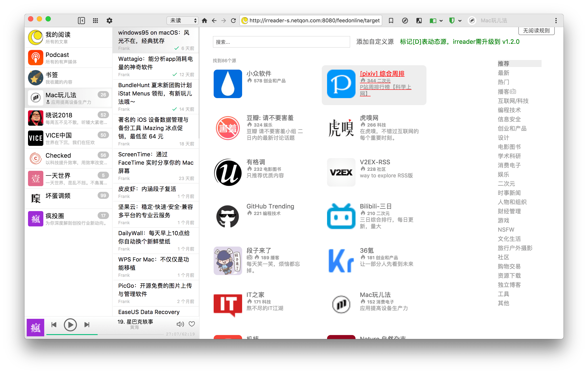Select 坏蛋调频 feed in sidebar
Viewport: 588px width, 374px height.
(x=68, y=199)
